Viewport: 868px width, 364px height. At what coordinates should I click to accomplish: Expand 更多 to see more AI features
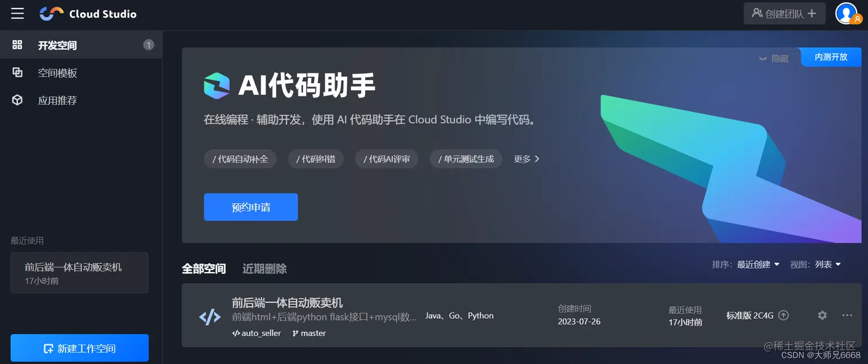526,159
